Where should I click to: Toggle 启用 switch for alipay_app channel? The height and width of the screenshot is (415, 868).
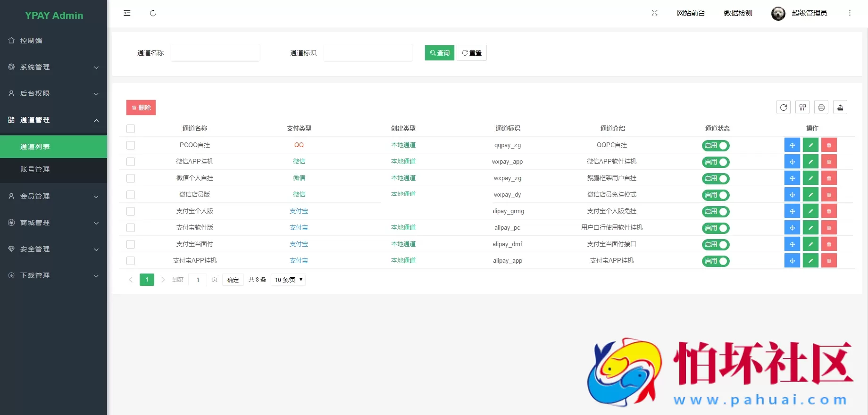(x=716, y=261)
